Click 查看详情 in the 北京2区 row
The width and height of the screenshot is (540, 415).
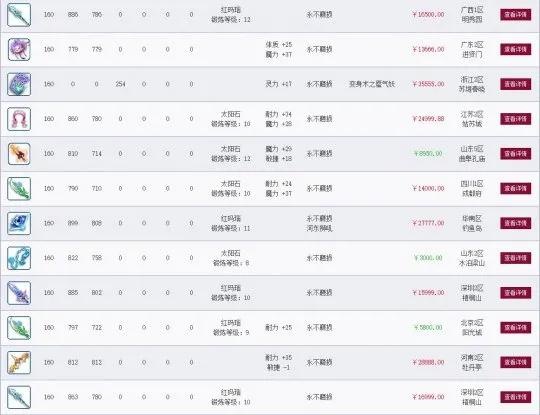point(516,328)
